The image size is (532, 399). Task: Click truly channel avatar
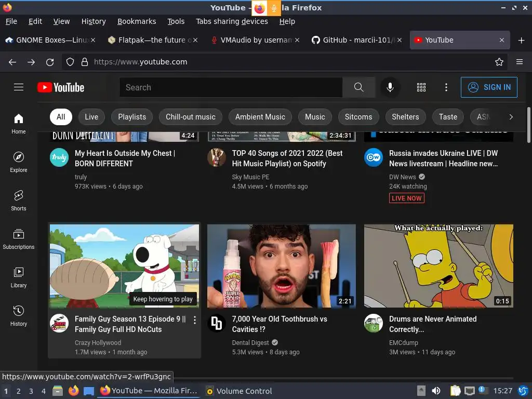click(59, 157)
